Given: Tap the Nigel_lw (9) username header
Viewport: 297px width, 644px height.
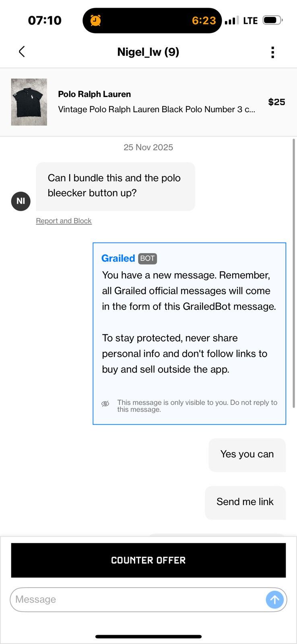Looking at the screenshot, I should (x=148, y=52).
